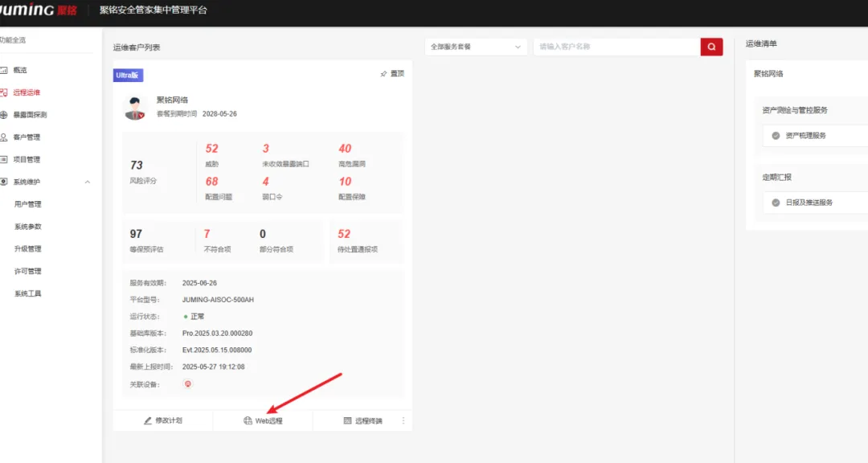868x463 pixels.
Task: Click the pencil icon for 修改计划
Action: click(148, 420)
